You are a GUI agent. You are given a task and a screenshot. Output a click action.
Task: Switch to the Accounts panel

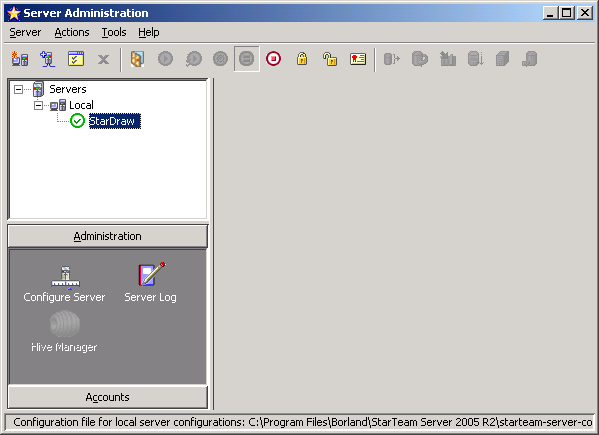click(x=108, y=397)
